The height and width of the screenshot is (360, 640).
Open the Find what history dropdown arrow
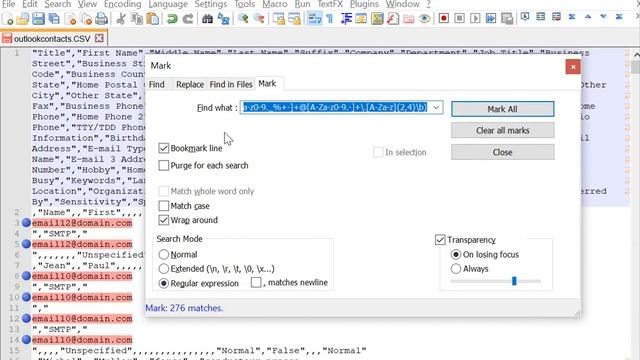click(436, 108)
